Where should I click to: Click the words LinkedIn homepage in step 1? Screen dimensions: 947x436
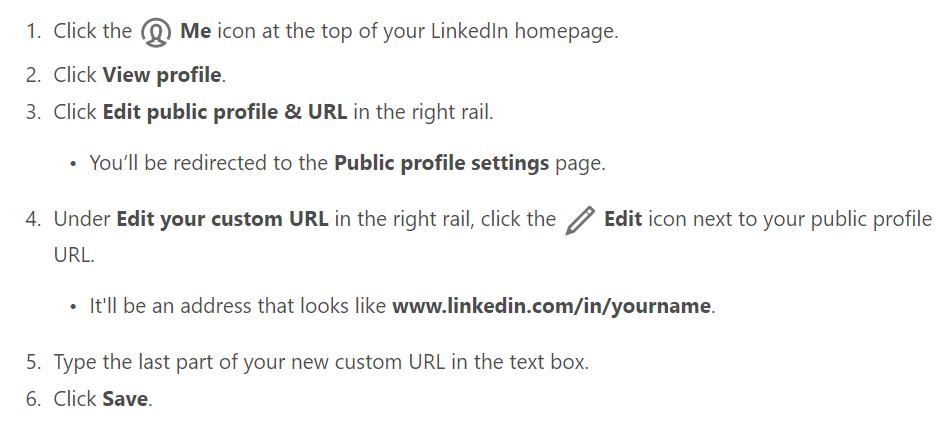(524, 31)
